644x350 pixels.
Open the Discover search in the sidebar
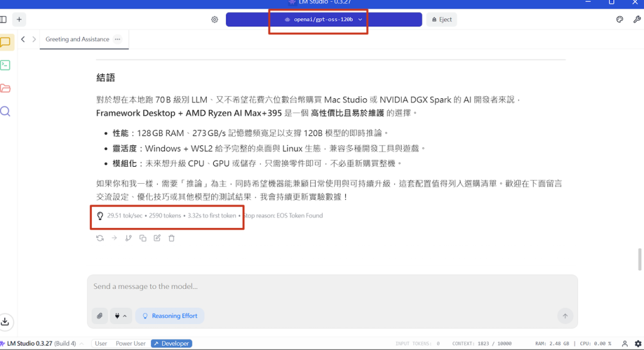[x=5, y=111]
